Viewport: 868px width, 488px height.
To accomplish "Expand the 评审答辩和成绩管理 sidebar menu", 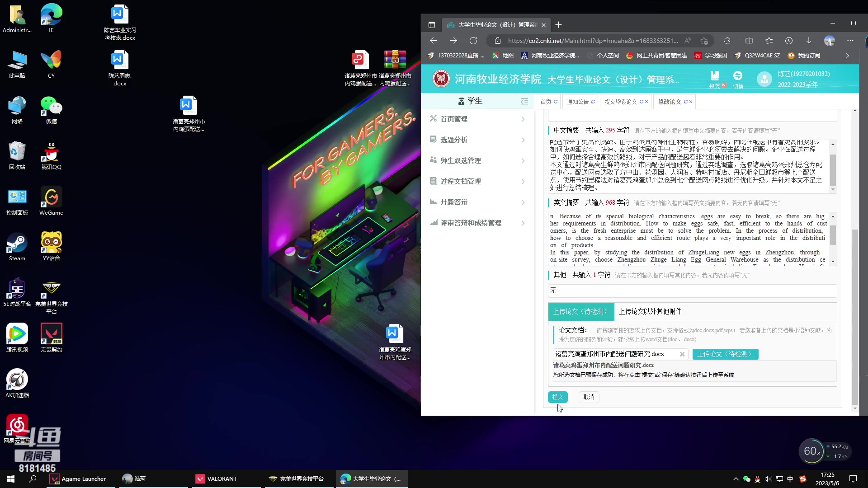I will [477, 223].
